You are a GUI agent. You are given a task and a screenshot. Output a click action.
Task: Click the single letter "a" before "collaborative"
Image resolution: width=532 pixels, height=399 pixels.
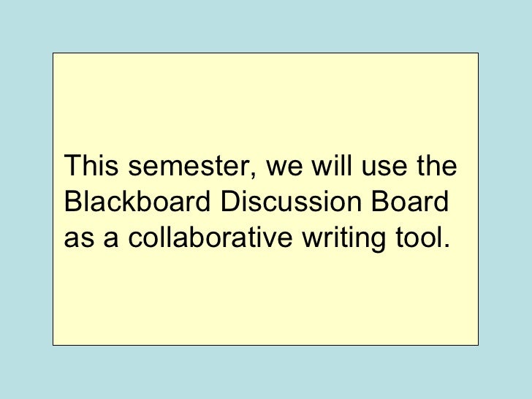111,239
